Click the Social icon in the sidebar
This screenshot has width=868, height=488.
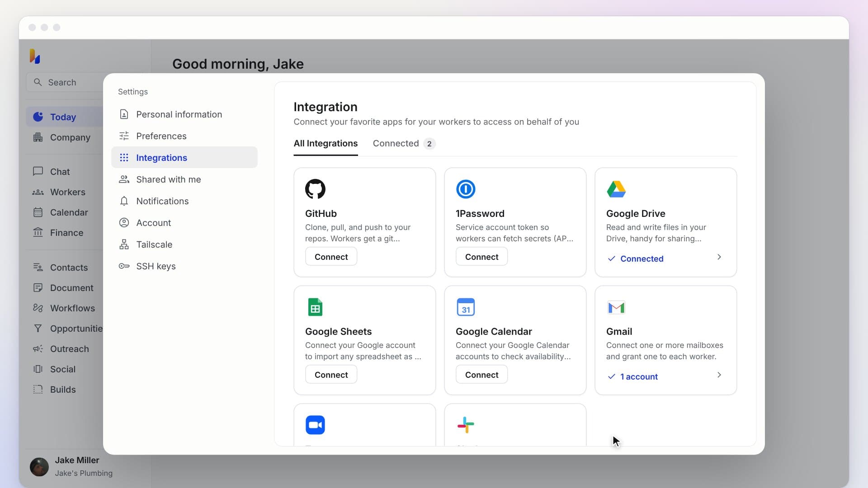(38, 369)
